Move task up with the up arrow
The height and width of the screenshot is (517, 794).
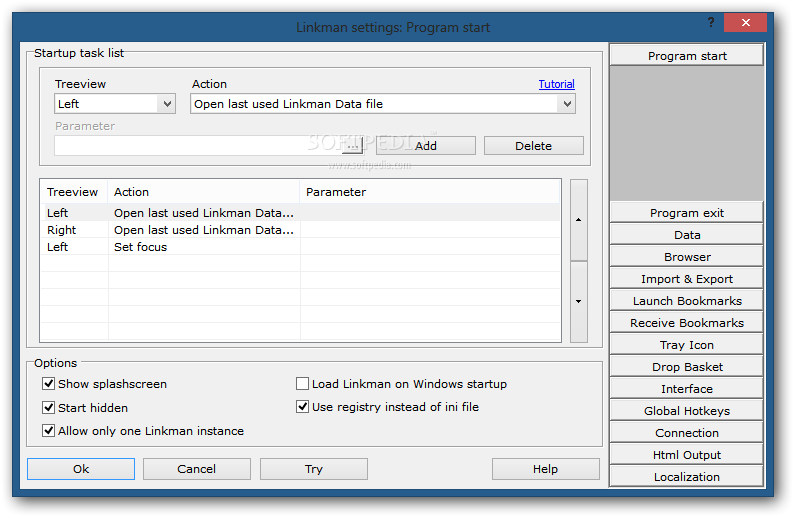[578, 220]
